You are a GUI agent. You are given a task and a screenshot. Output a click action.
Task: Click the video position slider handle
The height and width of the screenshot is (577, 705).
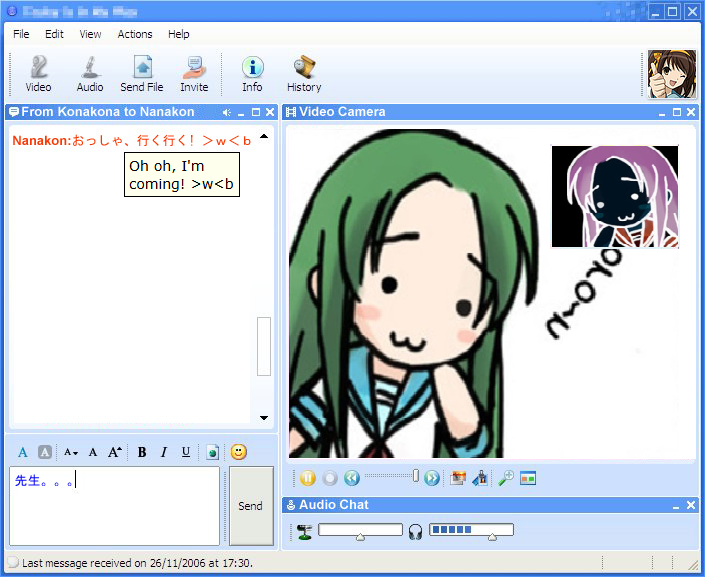coord(416,475)
